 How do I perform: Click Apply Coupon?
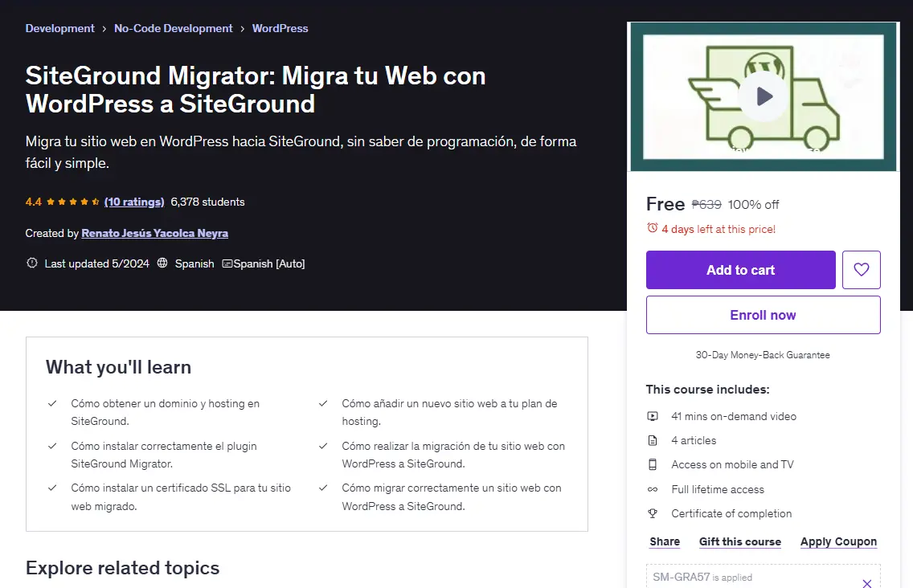tap(838, 541)
